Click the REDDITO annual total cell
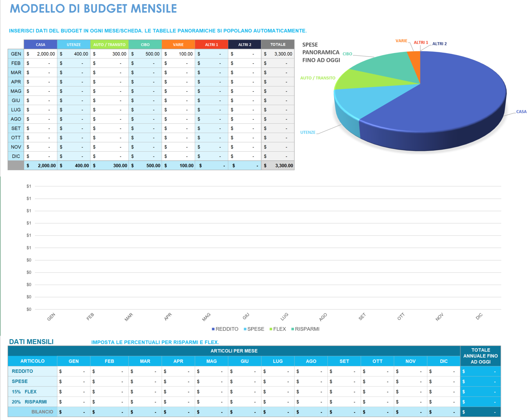The width and height of the screenshot is (531, 420). point(481,371)
